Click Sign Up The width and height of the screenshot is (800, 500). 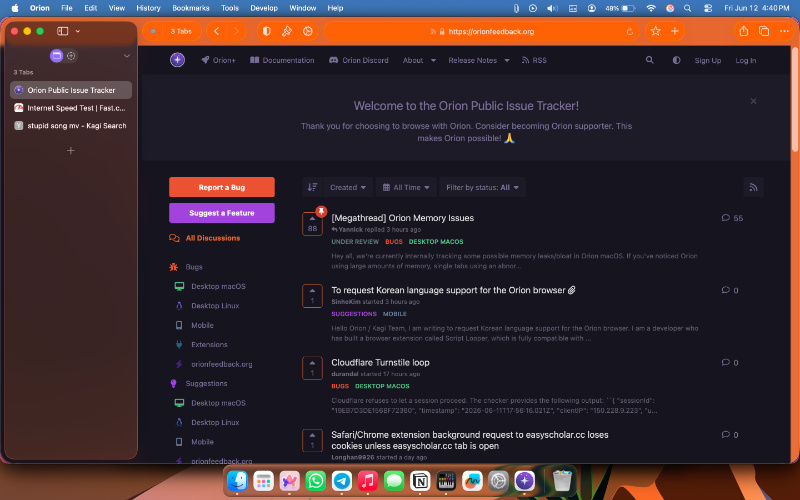pos(708,60)
